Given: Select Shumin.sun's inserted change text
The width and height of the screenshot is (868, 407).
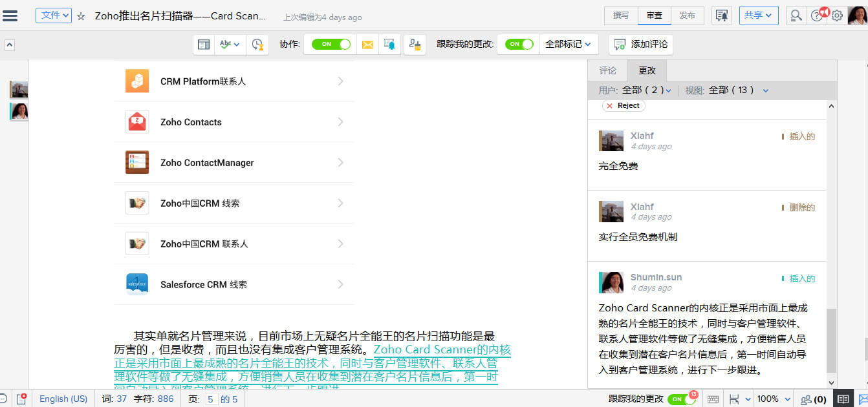Looking at the screenshot, I should [703, 339].
